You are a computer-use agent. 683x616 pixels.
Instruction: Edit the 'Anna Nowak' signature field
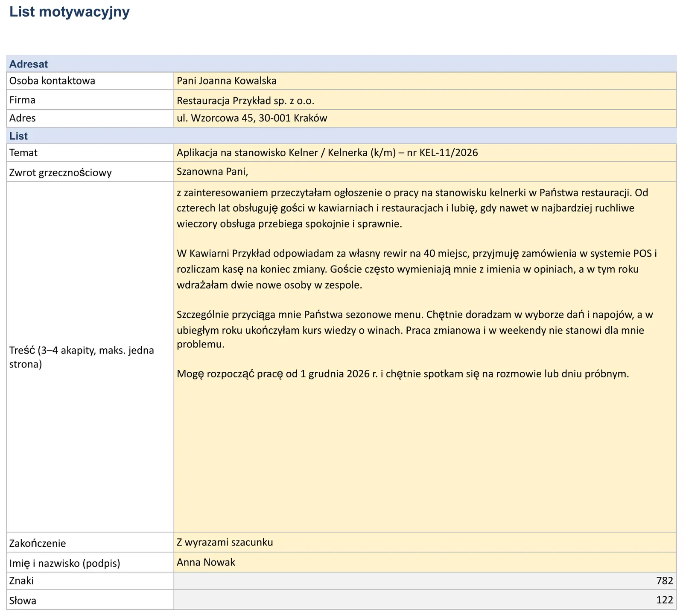(x=425, y=562)
